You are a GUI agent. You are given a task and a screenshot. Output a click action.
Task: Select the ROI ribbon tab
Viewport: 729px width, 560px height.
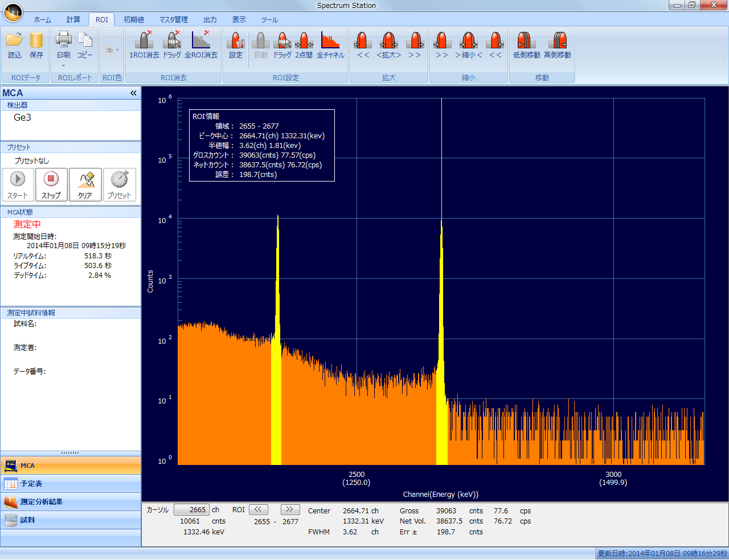click(102, 20)
